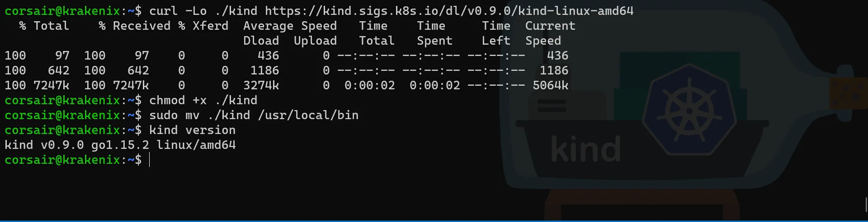
Task: Click the kind wordmark on ship hull
Action: pyautogui.click(x=586, y=149)
